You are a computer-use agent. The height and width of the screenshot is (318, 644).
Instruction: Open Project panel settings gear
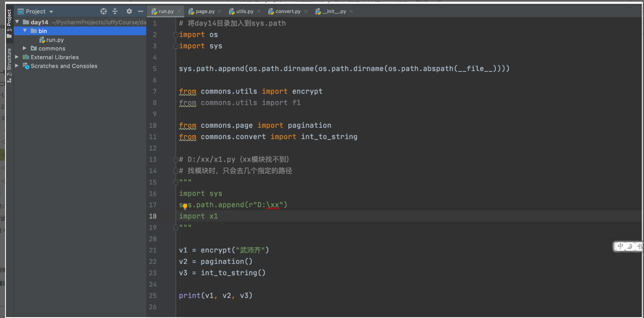tap(129, 11)
